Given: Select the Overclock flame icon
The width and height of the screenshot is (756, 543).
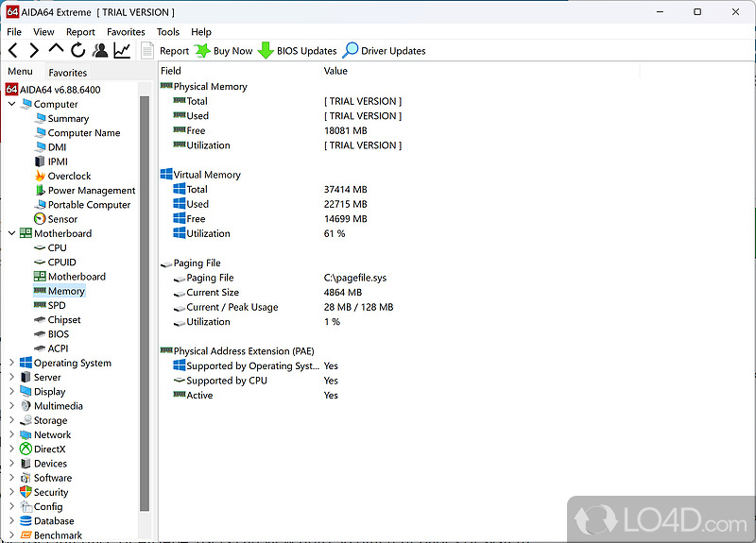Looking at the screenshot, I should (41, 176).
